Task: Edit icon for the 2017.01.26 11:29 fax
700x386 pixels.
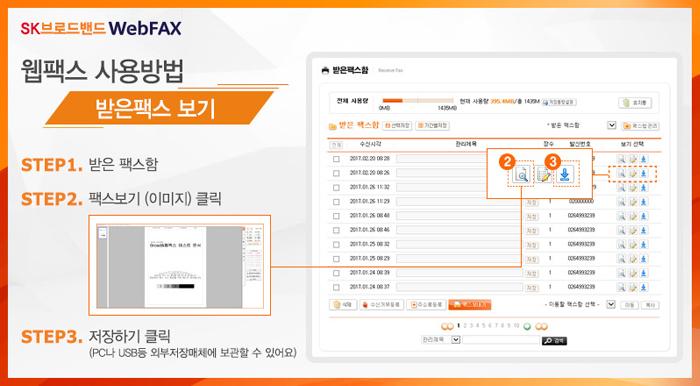Action: click(x=633, y=202)
